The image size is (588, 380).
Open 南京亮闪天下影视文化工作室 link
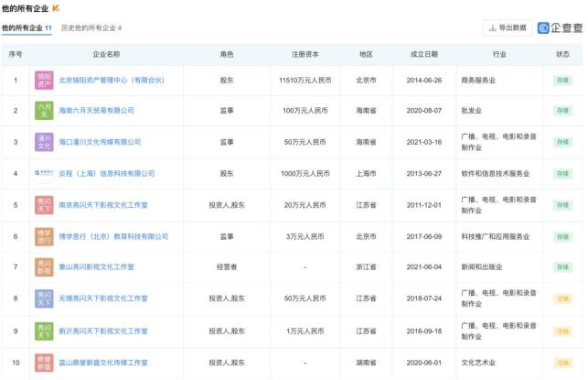click(x=103, y=205)
